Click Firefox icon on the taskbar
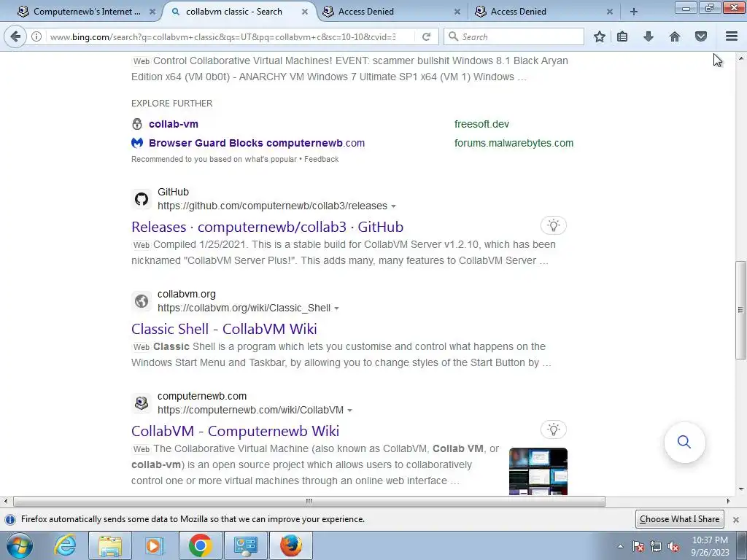Image resolution: width=747 pixels, height=560 pixels. click(290, 545)
